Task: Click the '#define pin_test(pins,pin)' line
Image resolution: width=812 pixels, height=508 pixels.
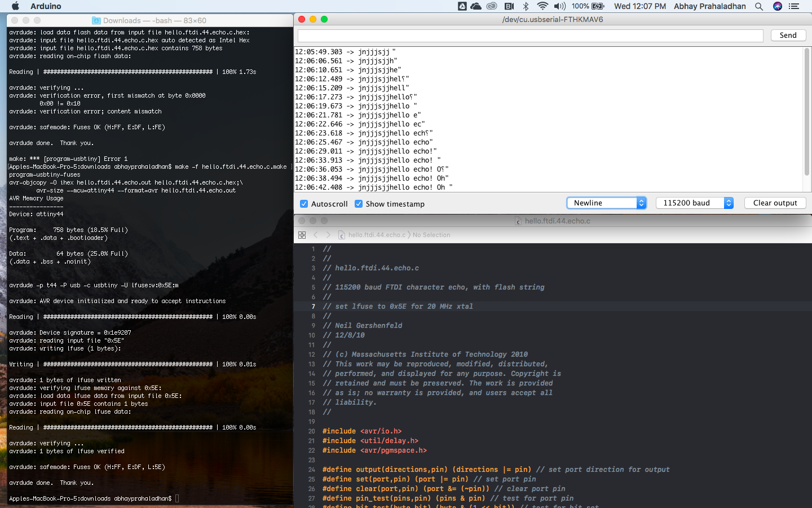Action: (448, 498)
